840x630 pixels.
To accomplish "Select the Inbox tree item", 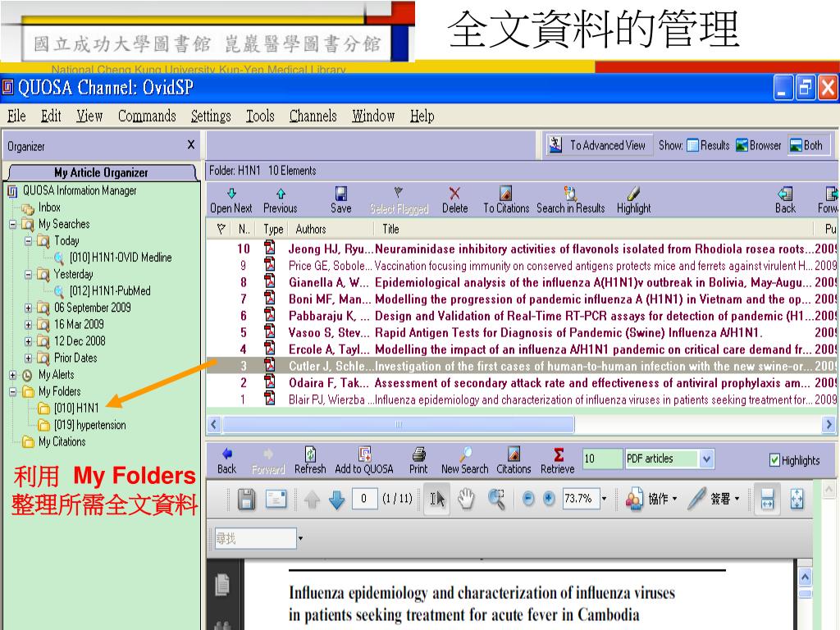I will click(x=49, y=208).
